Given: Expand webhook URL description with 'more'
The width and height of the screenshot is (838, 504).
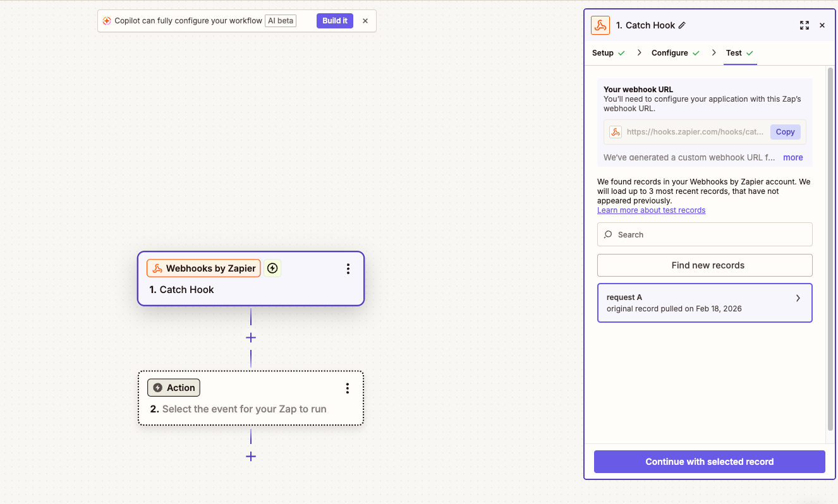Looking at the screenshot, I should point(792,157).
